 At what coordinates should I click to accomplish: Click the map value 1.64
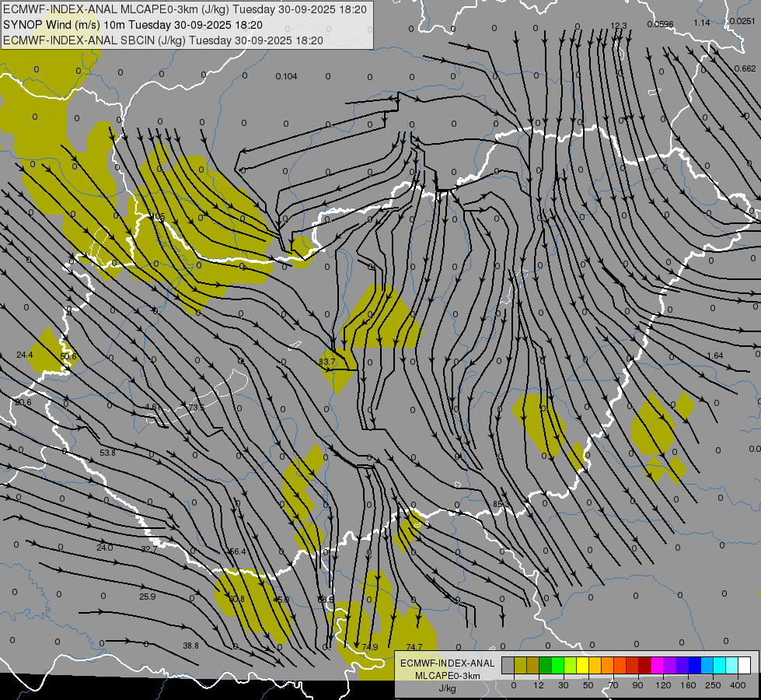pyautogui.click(x=715, y=355)
